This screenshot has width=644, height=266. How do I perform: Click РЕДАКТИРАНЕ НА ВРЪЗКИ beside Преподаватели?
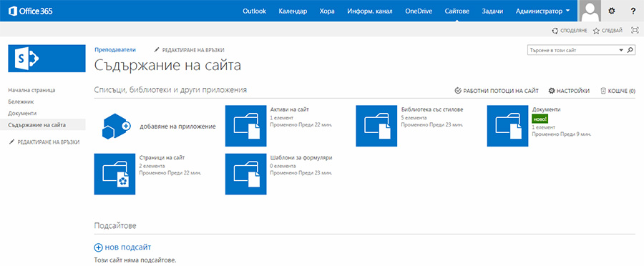tap(189, 50)
